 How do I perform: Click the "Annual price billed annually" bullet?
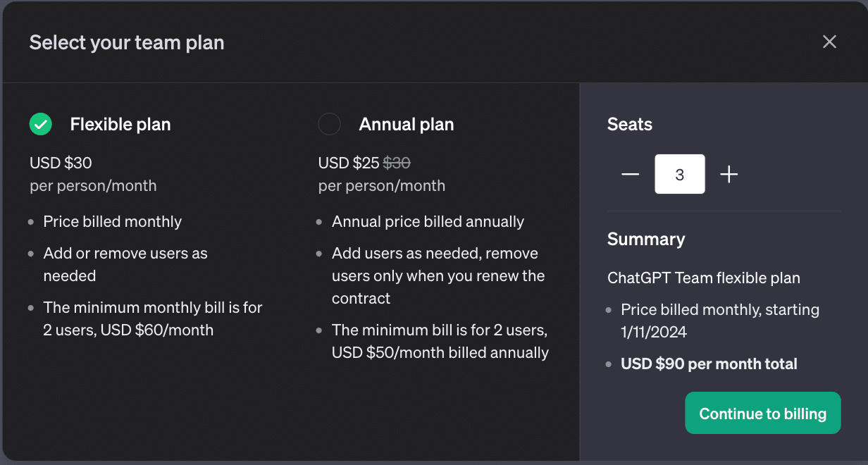(428, 221)
